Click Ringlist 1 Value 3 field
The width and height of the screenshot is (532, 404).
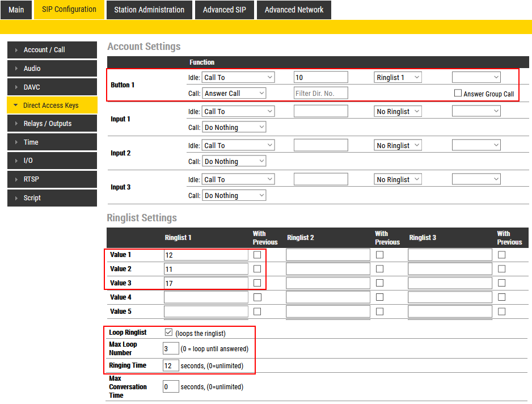pyautogui.click(x=206, y=283)
